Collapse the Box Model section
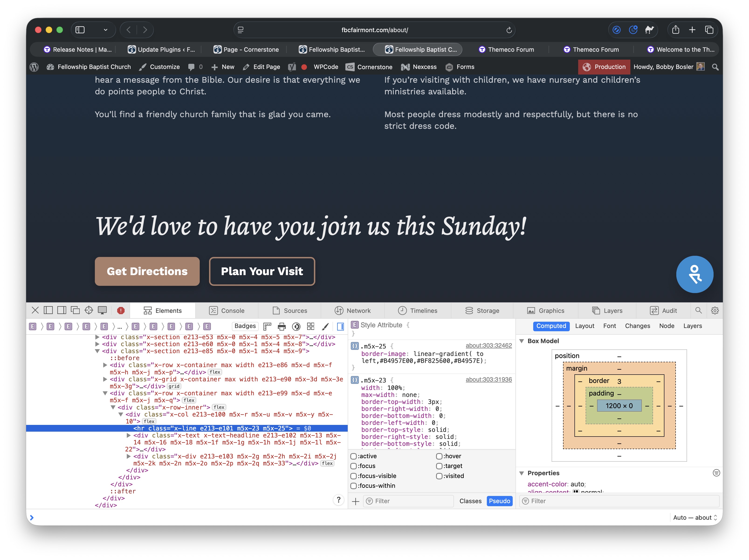 (522, 341)
